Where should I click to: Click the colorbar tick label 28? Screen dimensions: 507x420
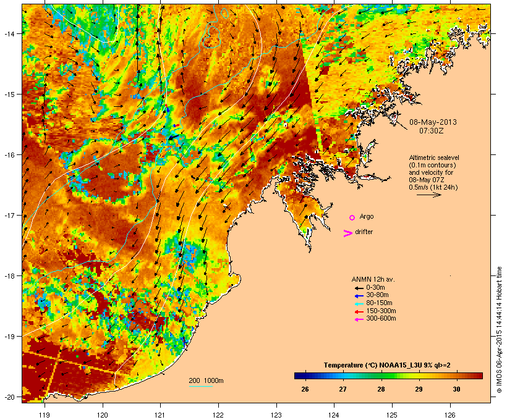tap(381, 389)
